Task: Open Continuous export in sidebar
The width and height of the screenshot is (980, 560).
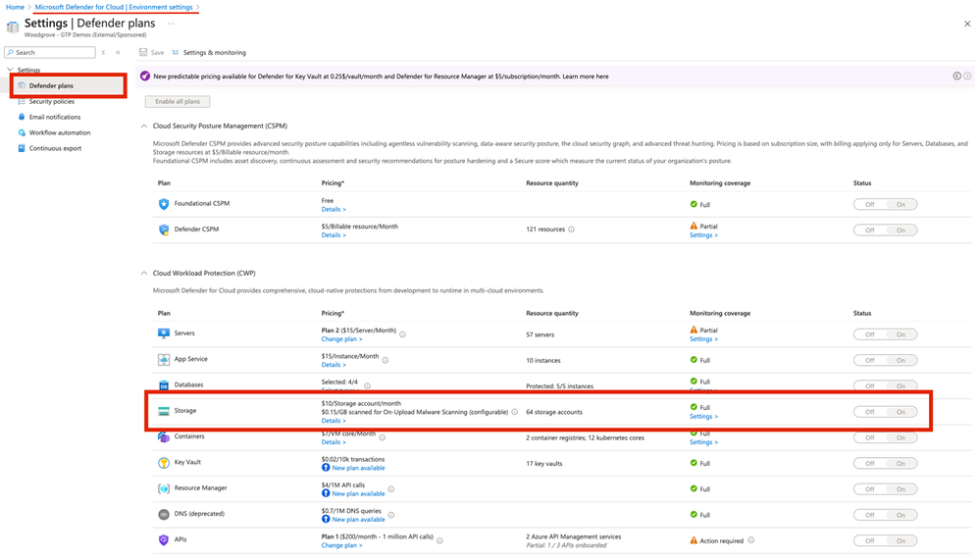Action: tap(55, 148)
